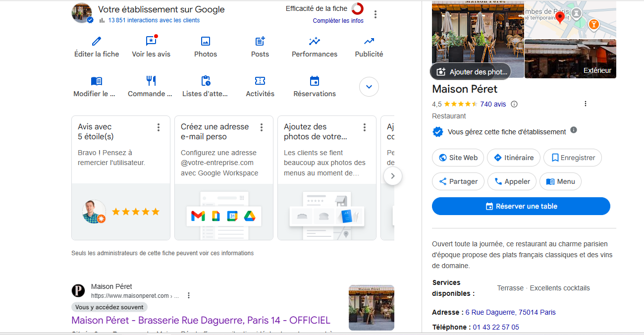
Task: Open the Activités ticket icon
Action: 260,81
